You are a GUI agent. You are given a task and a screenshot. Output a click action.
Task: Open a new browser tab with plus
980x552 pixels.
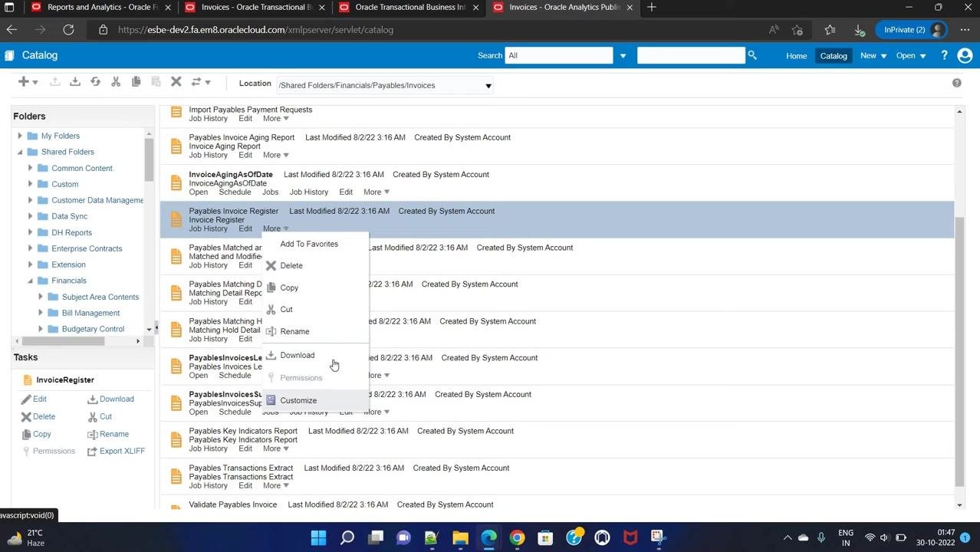[x=651, y=7]
